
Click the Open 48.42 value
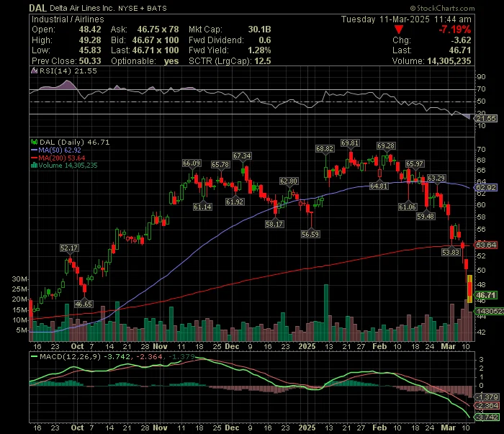coord(90,30)
